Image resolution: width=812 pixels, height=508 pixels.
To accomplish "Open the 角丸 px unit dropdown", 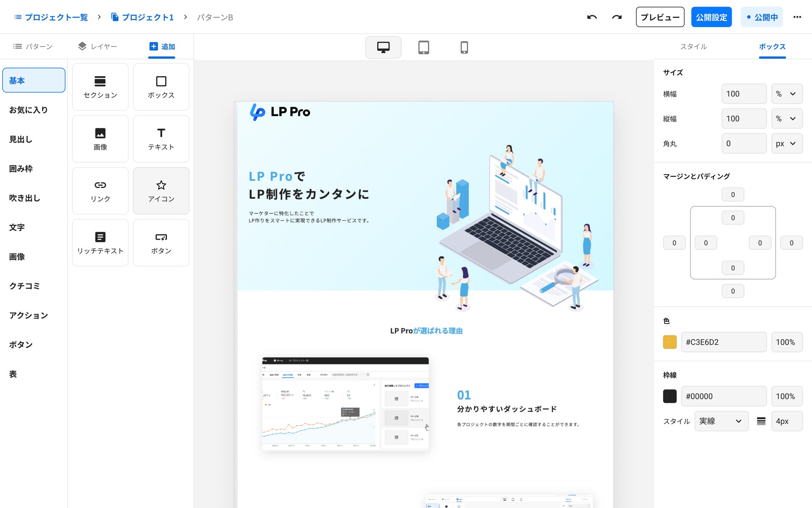I will tap(787, 143).
